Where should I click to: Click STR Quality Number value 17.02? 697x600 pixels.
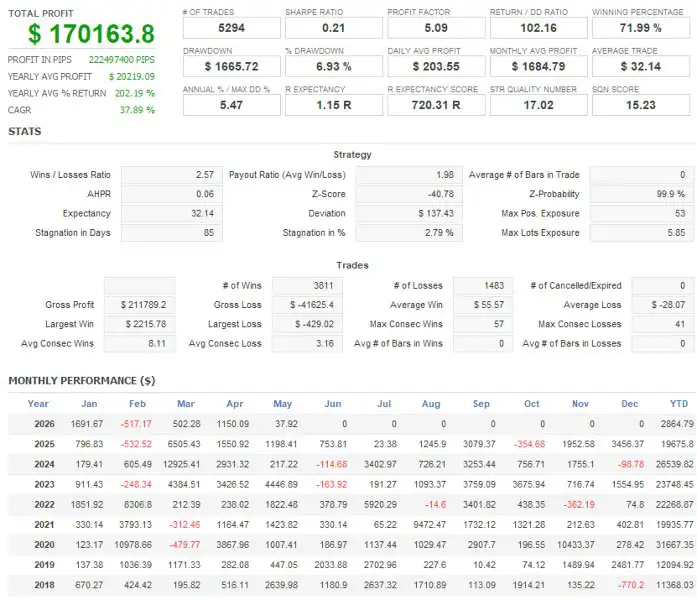point(539,105)
